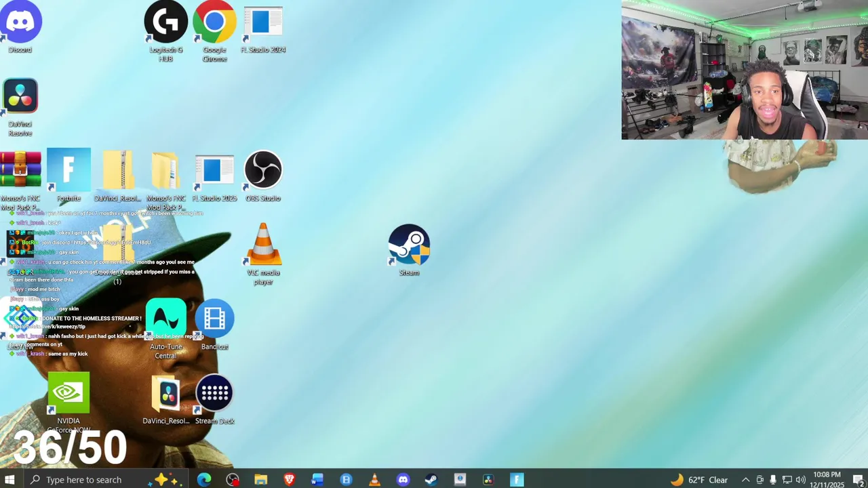Open the Windows Start menu
The height and width of the screenshot is (488, 868).
click(10, 480)
